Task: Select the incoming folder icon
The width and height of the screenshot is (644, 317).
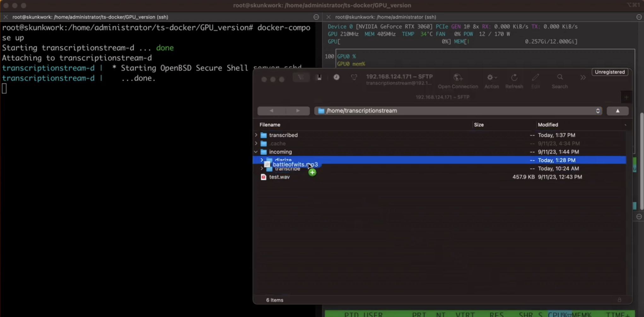Action: pyautogui.click(x=264, y=152)
